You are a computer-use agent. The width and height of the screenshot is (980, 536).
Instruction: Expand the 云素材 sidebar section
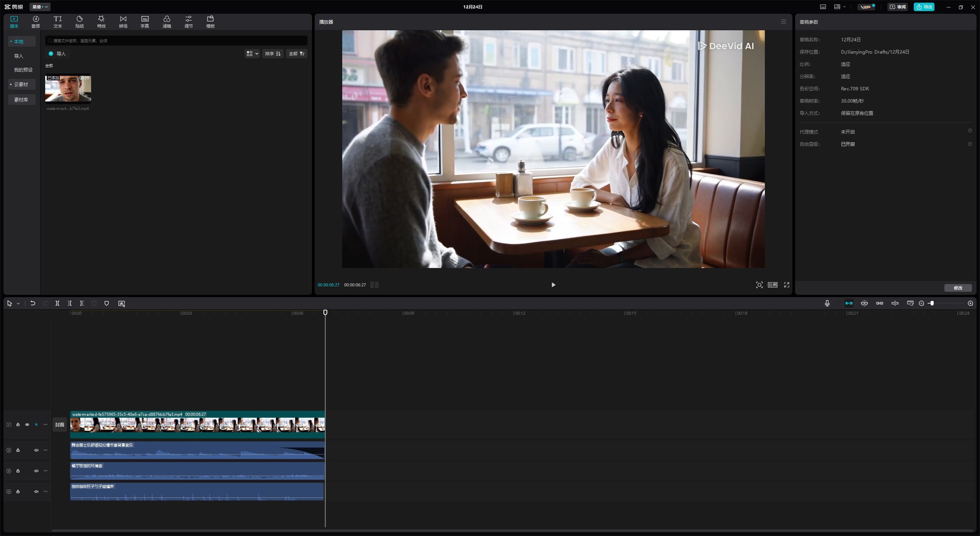(x=21, y=84)
